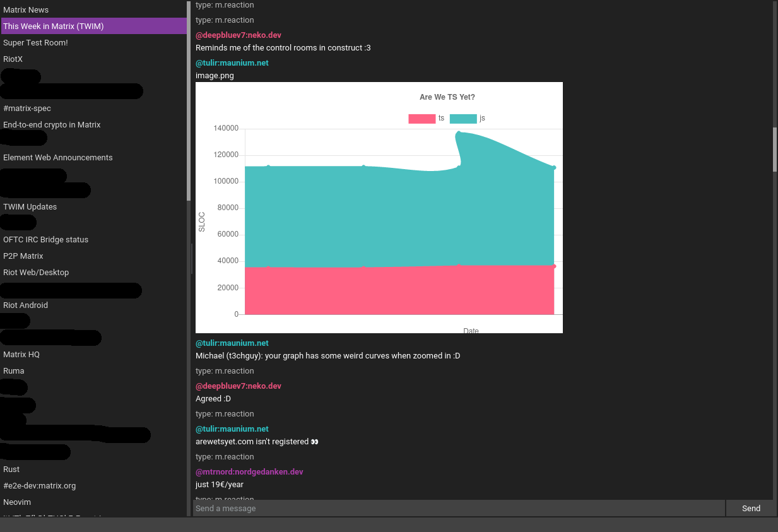Click the teal js legend swatch
The width and height of the screenshot is (778, 532).
pos(463,119)
